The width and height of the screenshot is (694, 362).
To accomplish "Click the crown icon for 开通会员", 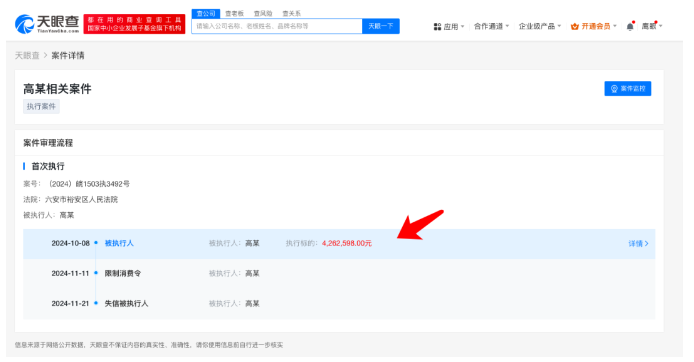I will pos(574,27).
